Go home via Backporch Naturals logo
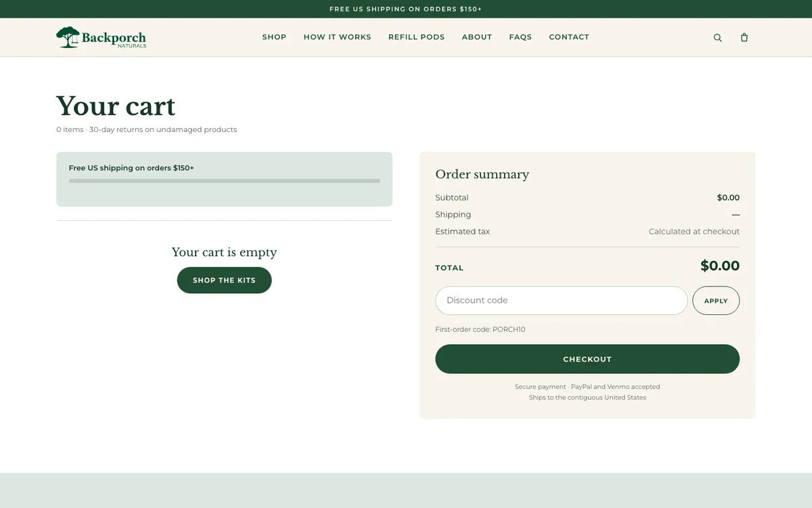 pos(101,37)
